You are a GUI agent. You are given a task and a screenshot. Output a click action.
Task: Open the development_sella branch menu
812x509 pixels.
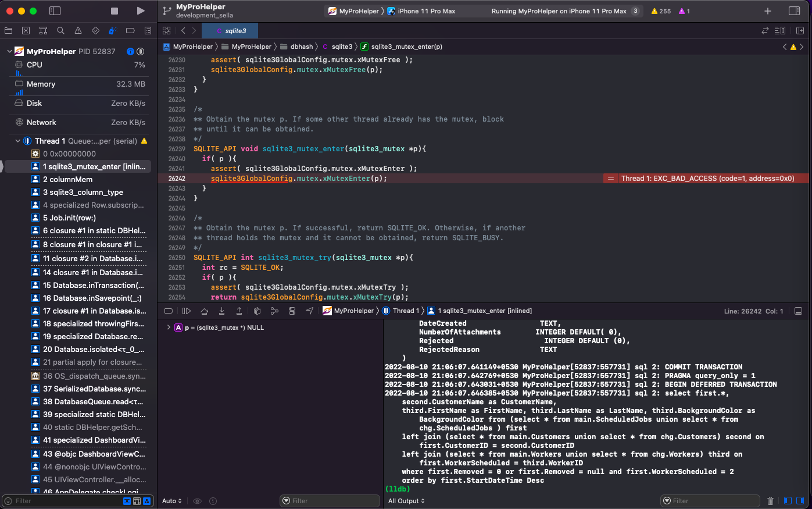click(205, 15)
